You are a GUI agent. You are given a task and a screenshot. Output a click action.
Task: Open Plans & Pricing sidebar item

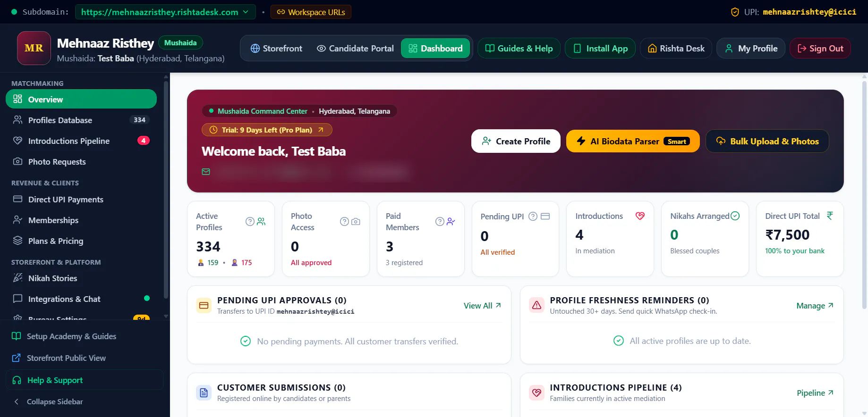click(81, 241)
